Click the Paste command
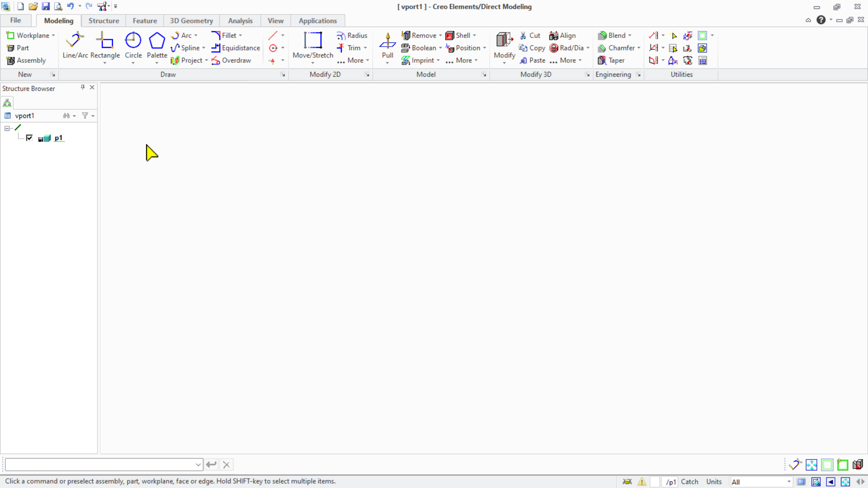Viewport: 868px width, 488px height. [x=532, y=61]
